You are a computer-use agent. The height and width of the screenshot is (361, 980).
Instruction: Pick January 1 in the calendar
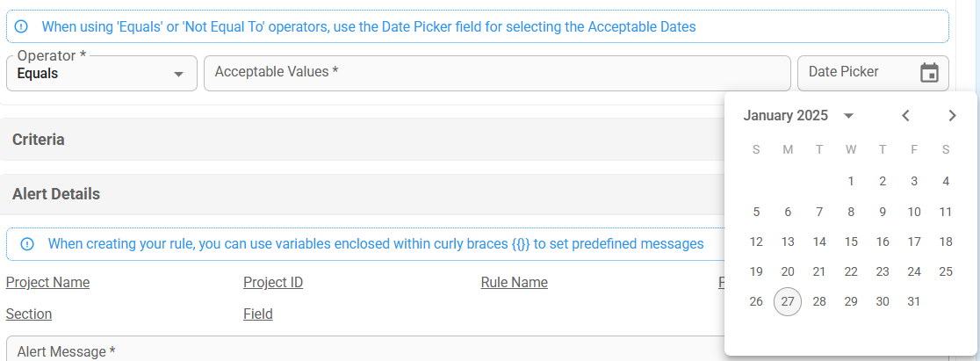tap(851, 182)
